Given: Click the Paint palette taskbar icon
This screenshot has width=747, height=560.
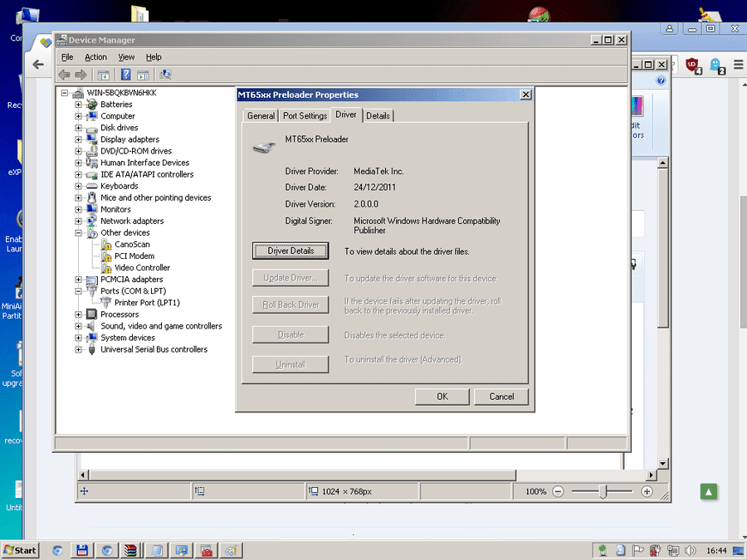Looking at the screenshot, I should (x=231, y=551).
